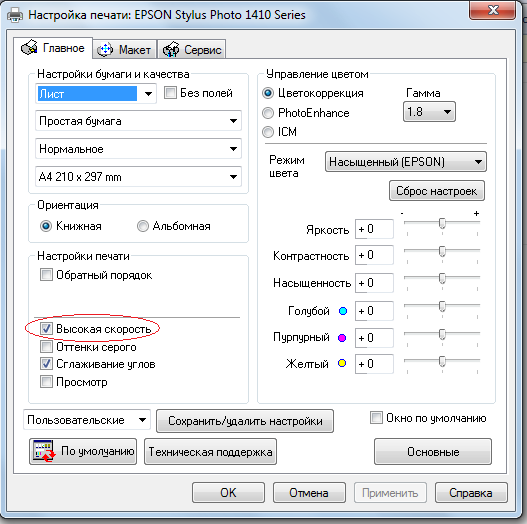Click the Сервис tab maintenance icon
Screen dimensions: 527x524
click(x=171, y=50)
